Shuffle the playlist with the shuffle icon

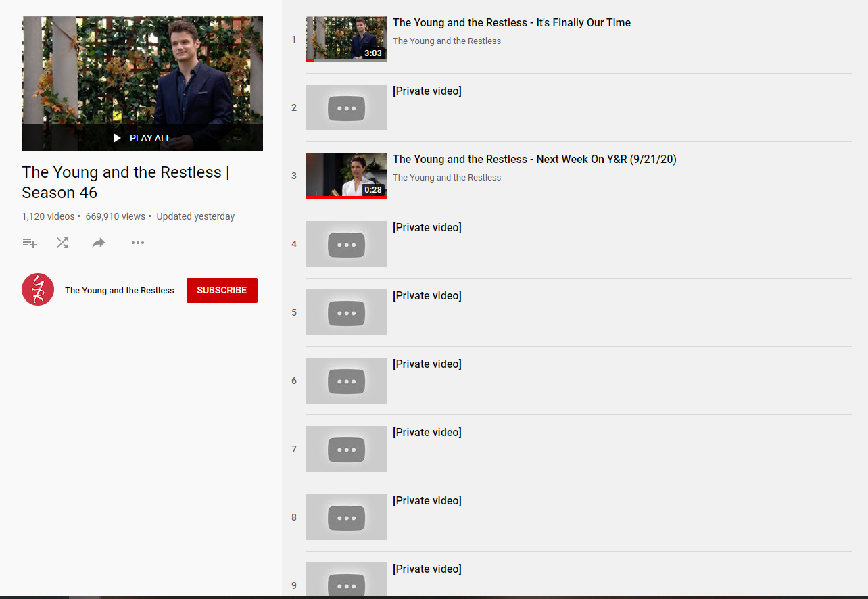click(x=62, y=243)
